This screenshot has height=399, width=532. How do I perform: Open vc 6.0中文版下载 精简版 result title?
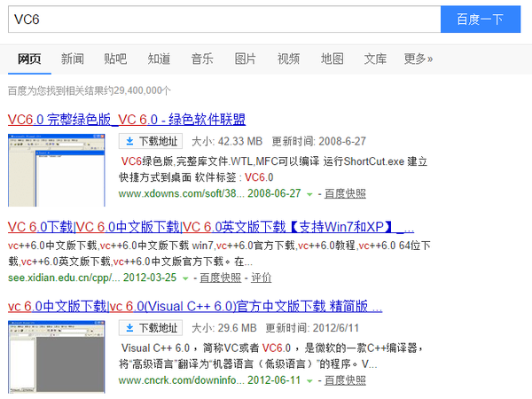(x=195, y=307)
